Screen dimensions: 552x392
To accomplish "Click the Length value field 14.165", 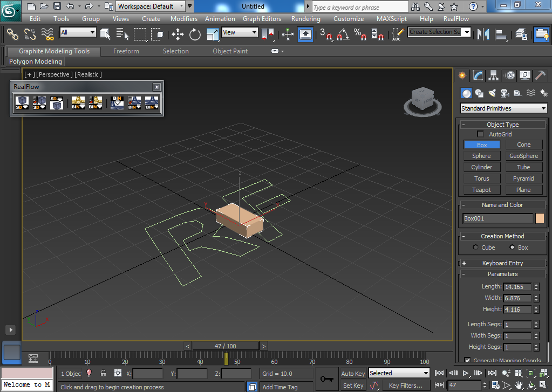I will pos(517,287).
